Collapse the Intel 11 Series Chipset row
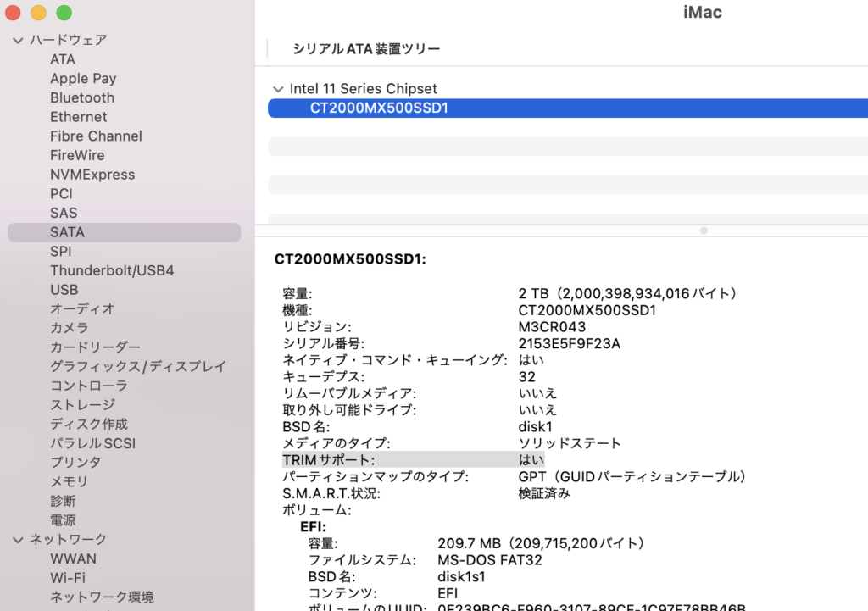This screenshot has width=868, height=611. pyautogui.click(x=278, y=89)
